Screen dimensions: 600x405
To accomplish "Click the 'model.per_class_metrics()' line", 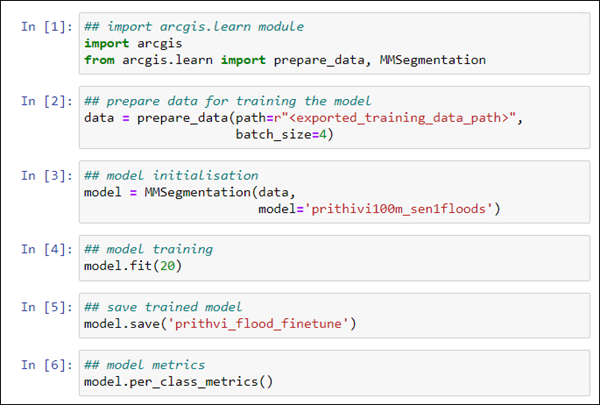I will click(179, 382).
